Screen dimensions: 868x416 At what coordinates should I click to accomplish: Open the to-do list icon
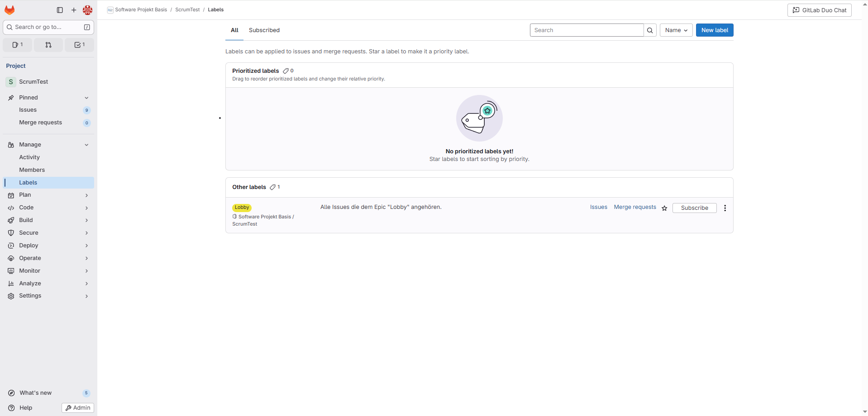coord(80,45)
